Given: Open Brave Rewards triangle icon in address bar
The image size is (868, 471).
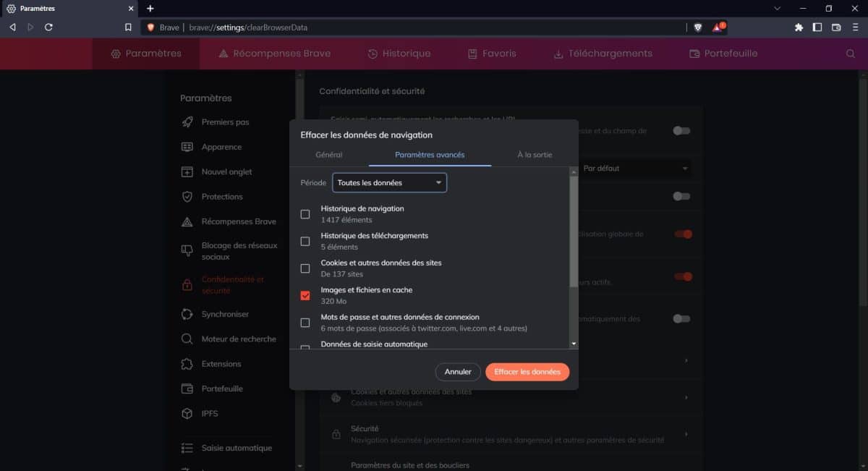Looking at the screenshot, I should [x=718, y=27].
